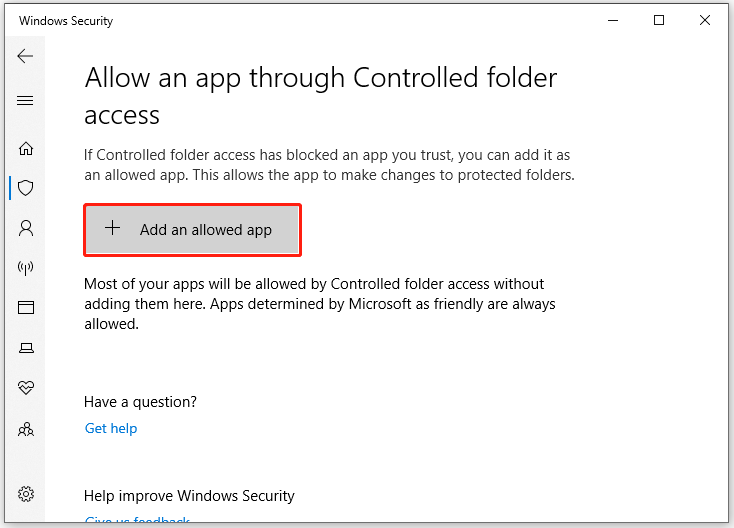The image size is (734, 528).
Task: Open App & browser control icon
Action: (x=26, y=308)
